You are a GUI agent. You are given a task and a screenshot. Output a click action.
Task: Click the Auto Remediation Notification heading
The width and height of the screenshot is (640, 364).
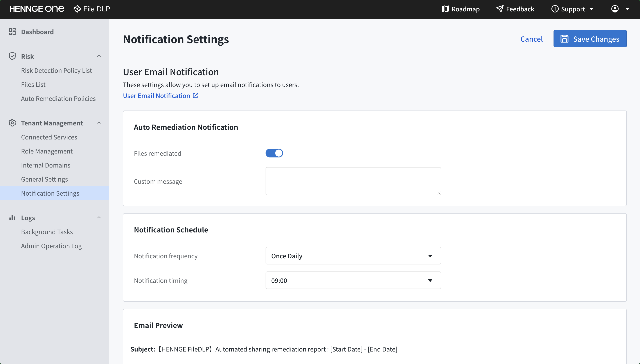point(186,127)
